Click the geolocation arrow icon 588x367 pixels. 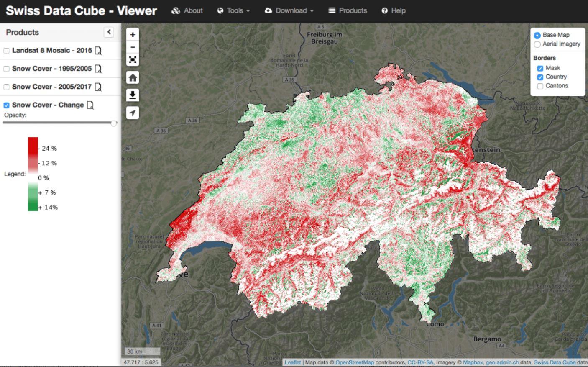(x=132, y=112)
